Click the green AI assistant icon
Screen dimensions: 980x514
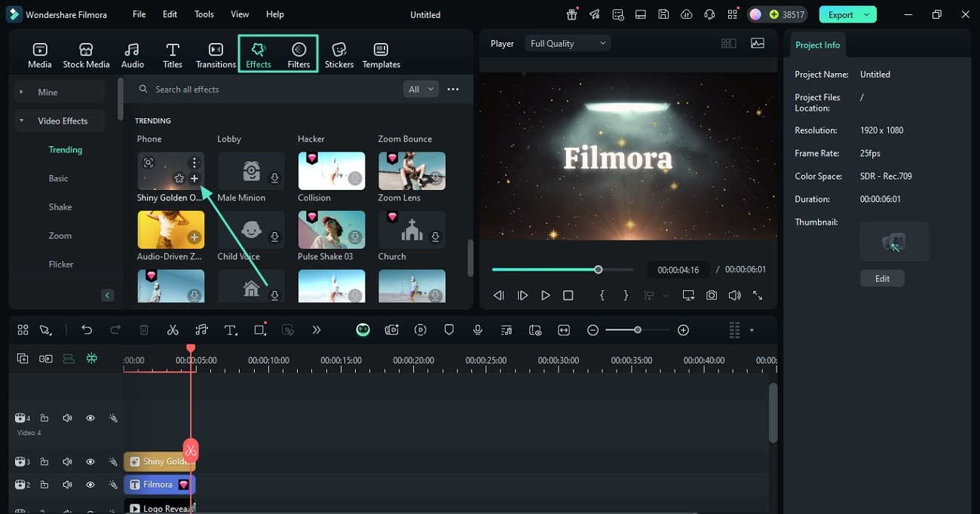coord(363,330)
